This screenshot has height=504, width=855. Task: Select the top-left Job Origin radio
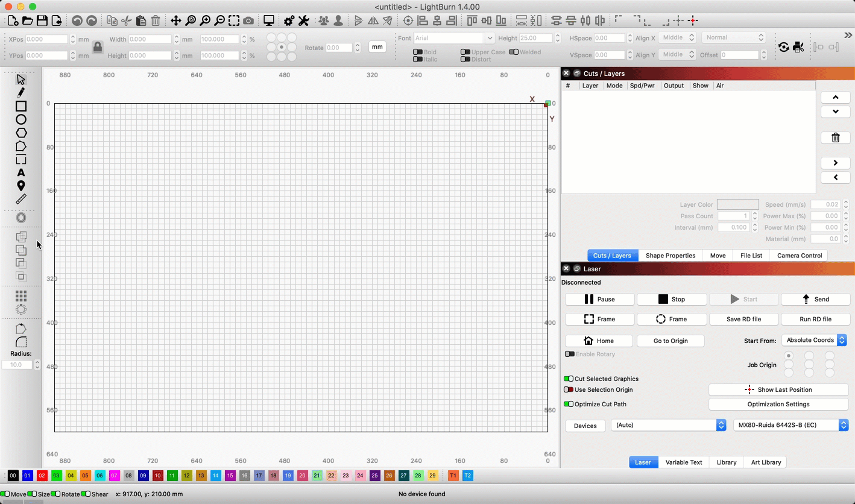pyautogui.click(x=789, y=356)
